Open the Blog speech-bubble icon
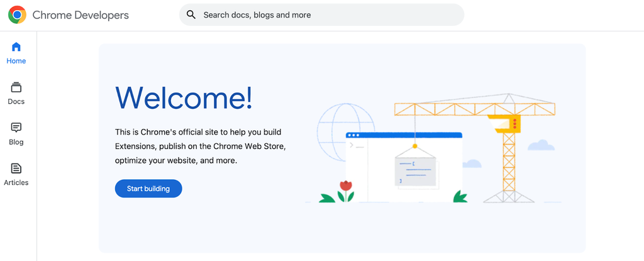 (16, 128)
